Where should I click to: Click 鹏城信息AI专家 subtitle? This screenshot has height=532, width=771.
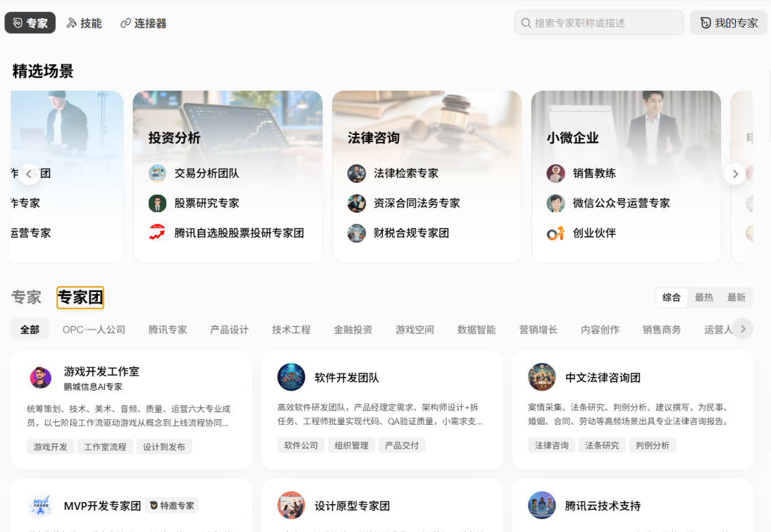(x=93, y=387)
